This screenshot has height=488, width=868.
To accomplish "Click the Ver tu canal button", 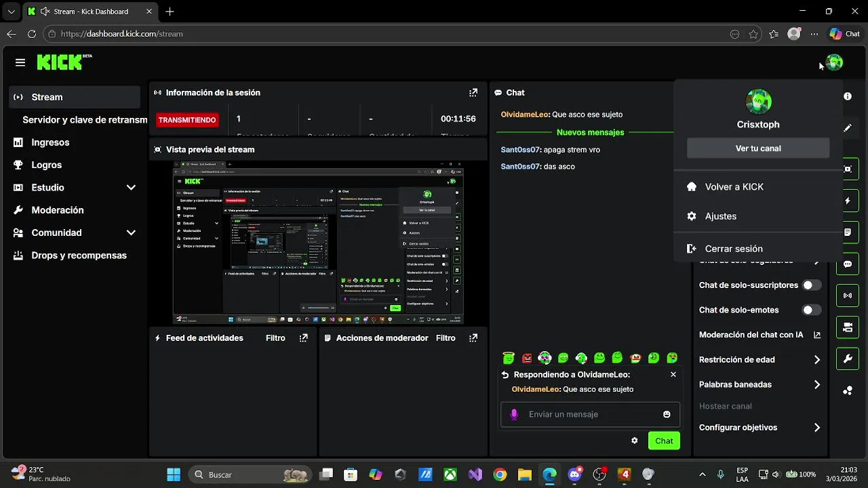I will pos(758,148).
